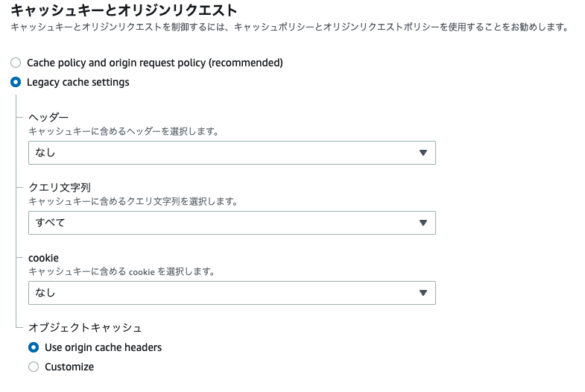Image resolution: width=585 pixels, height=392 pixels.
Task: Click the 'Use origin cache headers' label text
Action: [103, 347]
